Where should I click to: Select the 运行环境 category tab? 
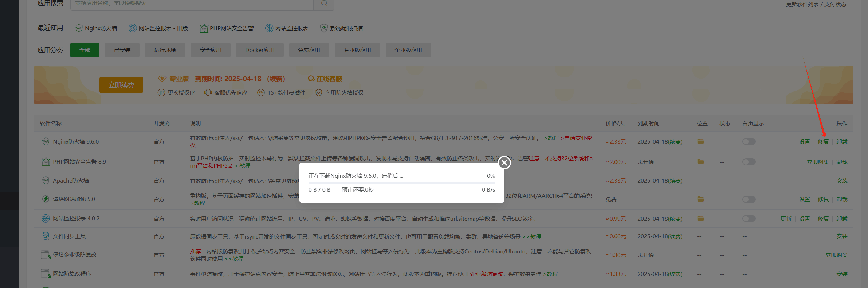point(165,50)
